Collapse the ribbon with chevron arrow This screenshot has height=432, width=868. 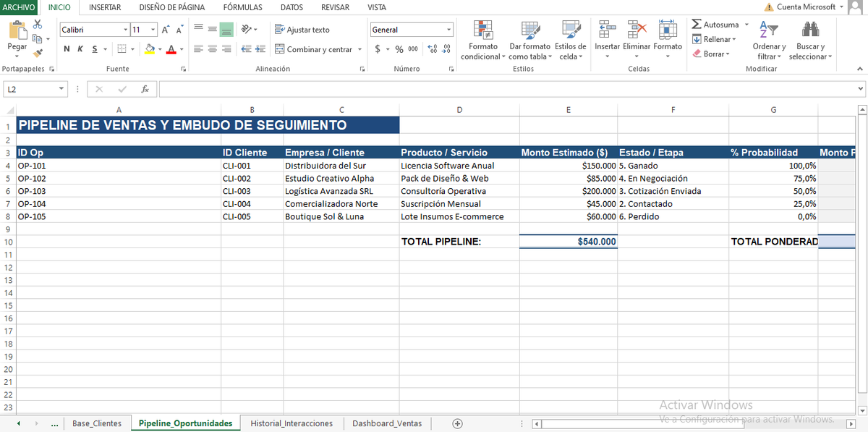(x=859, y=69)
